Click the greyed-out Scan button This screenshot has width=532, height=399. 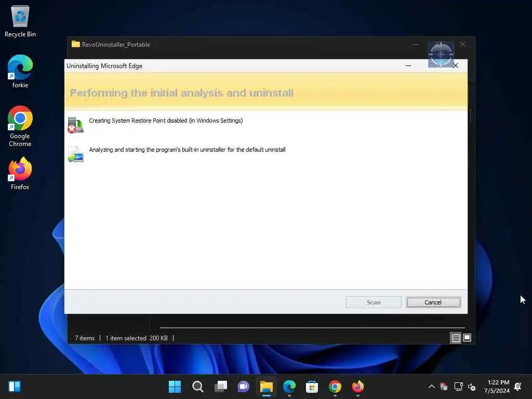pos(374,302)
